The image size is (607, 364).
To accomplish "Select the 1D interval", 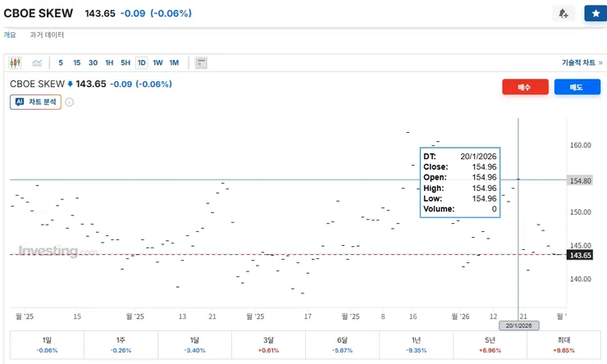I will (x=142, y=62).
